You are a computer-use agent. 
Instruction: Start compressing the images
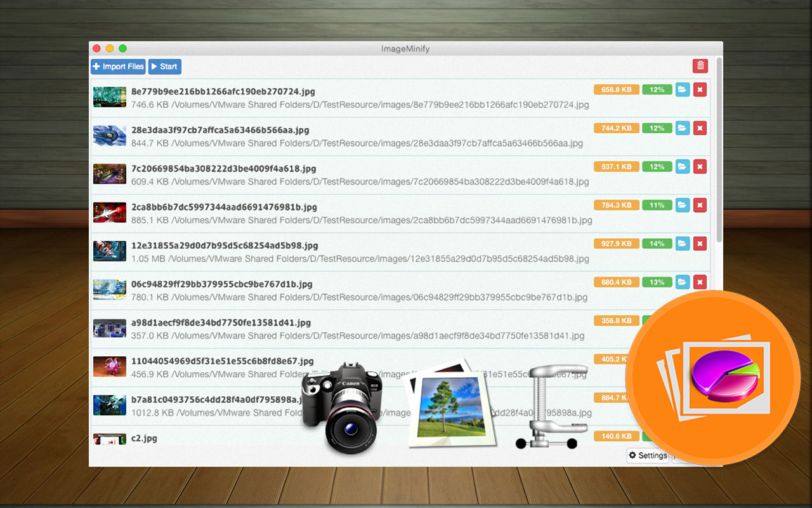[x=165, y=67]
